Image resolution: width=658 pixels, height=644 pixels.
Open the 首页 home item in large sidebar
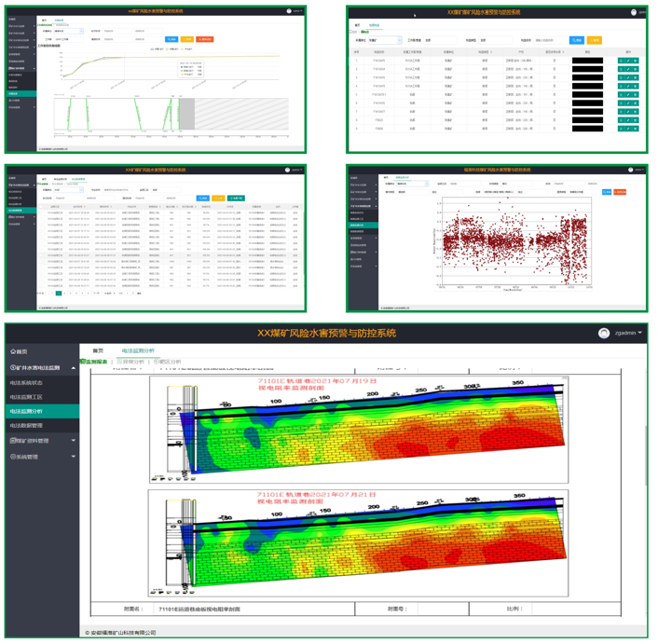click(x=19, y=351)
